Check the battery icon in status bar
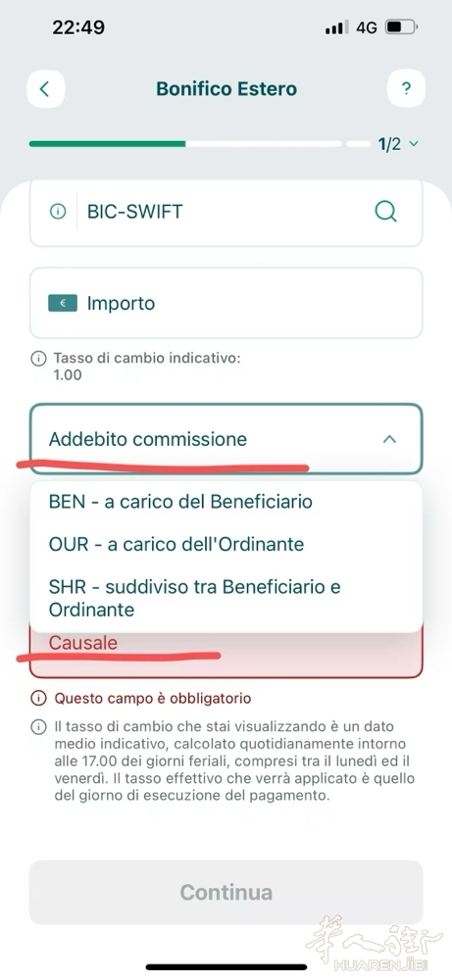Viewport: 452px width, 980px height. 401,27
